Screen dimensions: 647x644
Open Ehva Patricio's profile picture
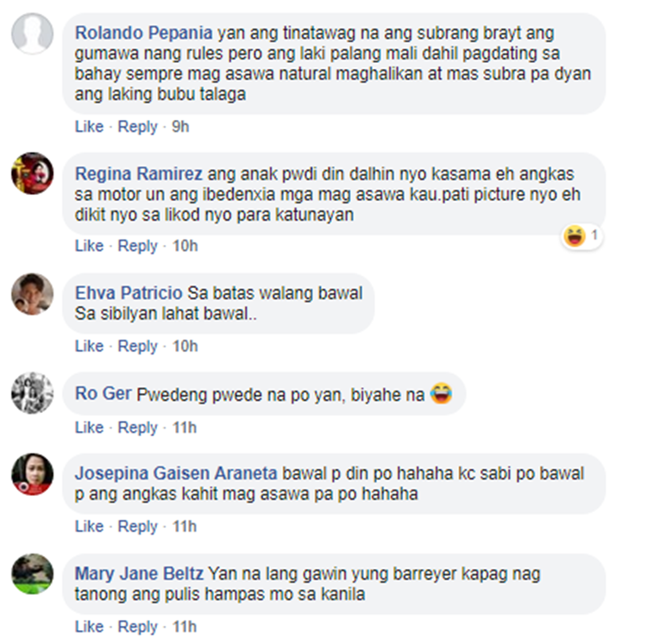[x=32, y=294]
